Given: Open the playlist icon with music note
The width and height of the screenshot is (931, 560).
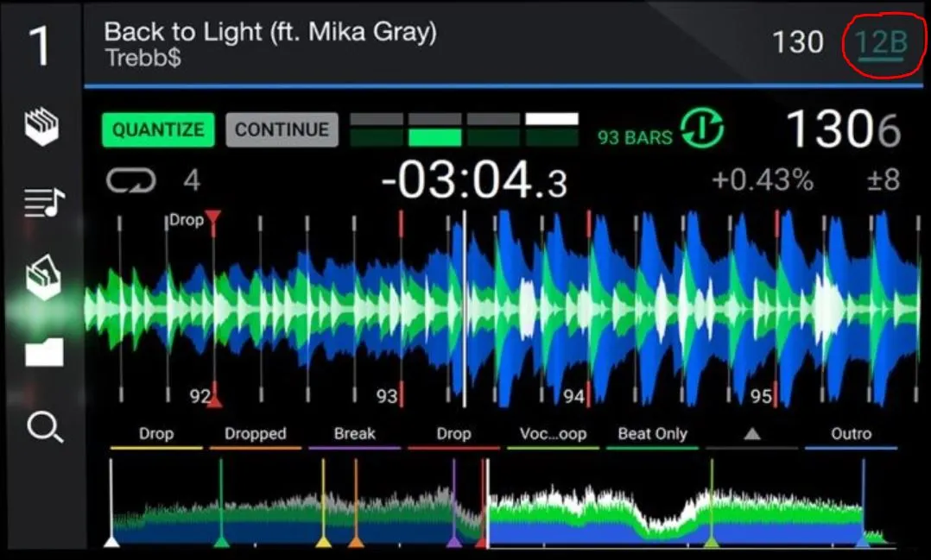Looking at the screenshot, I should [44, 204].
